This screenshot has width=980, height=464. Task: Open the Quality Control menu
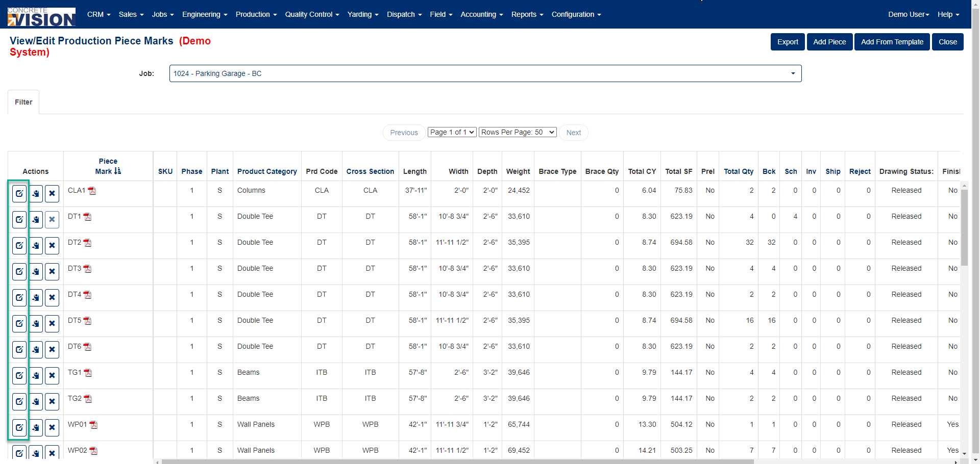pyautogui.click(x=312, y=14)
